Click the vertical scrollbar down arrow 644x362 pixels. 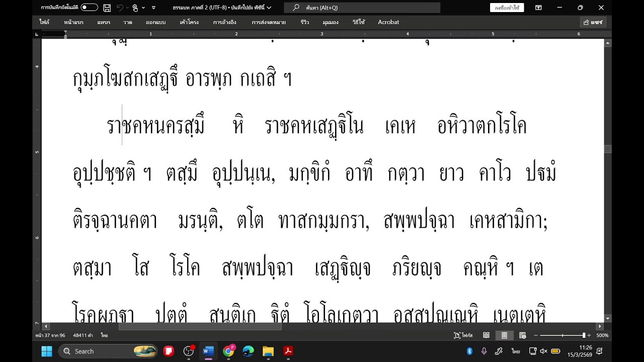608,319
